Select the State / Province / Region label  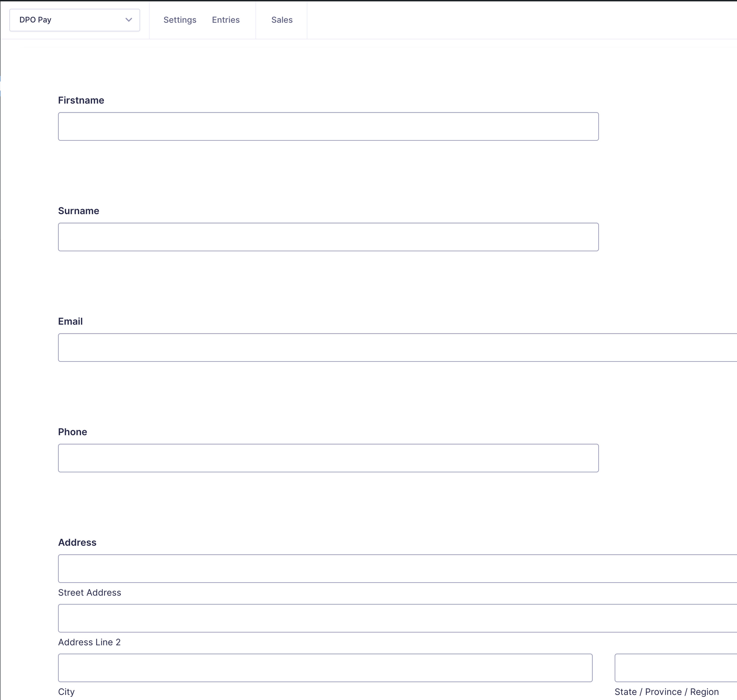(666, 692)
